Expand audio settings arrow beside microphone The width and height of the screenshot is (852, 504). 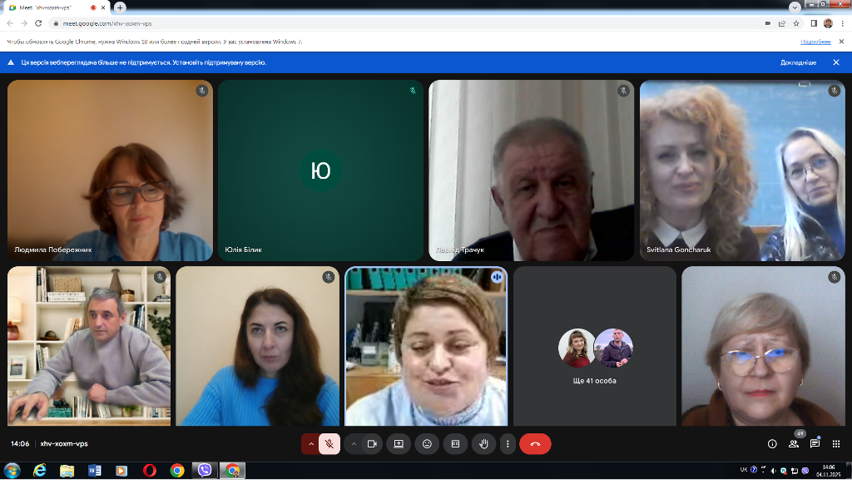coord(311,444)
